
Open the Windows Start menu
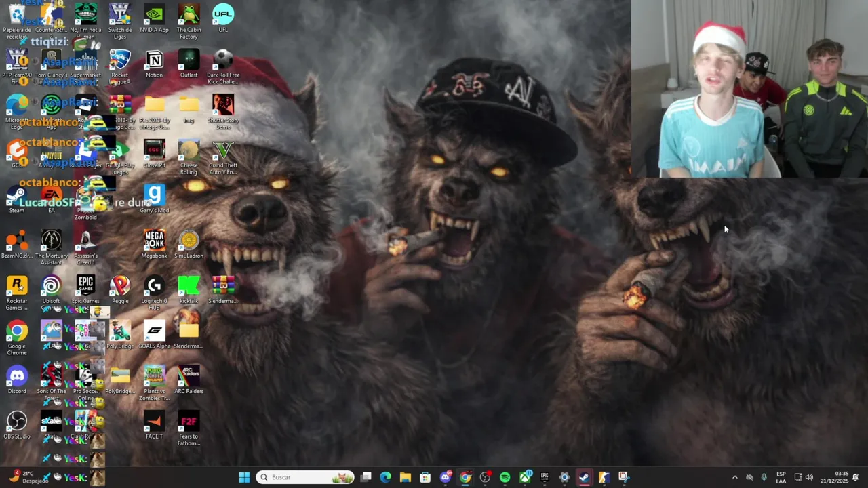244,477
